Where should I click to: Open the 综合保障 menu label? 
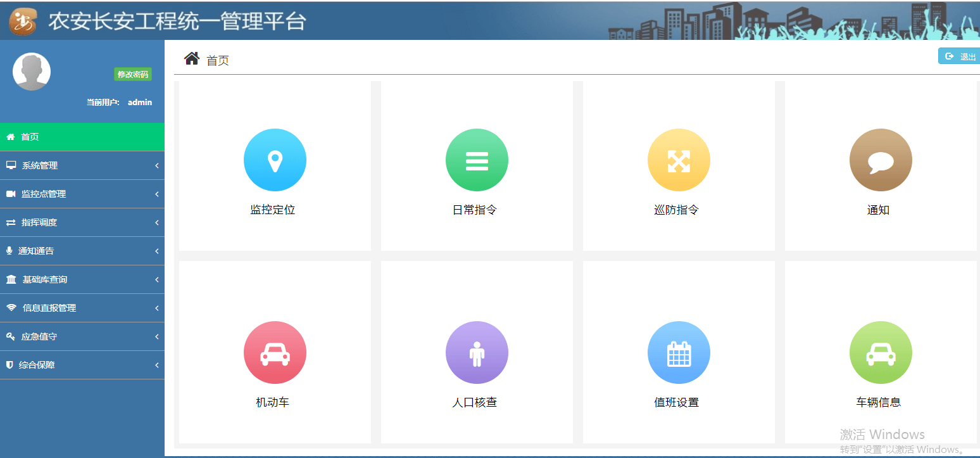[x=37, y=365]
